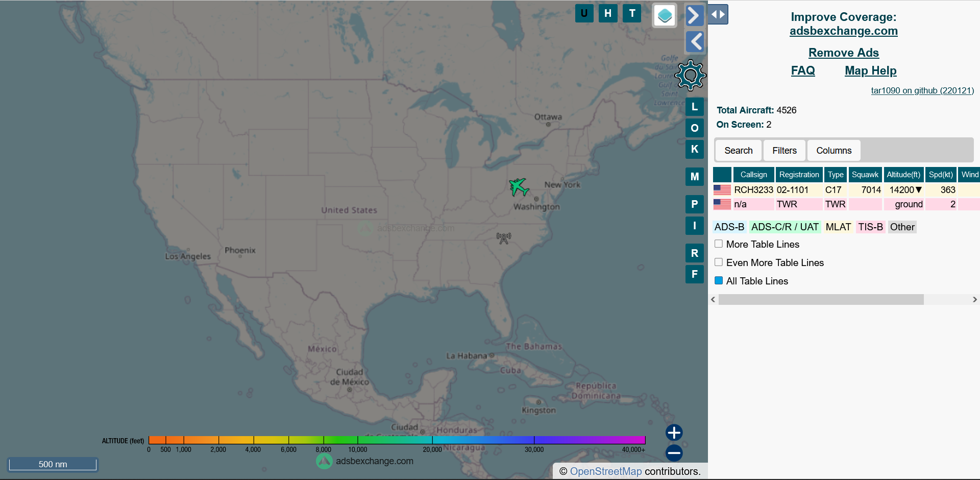The width and height of the screenshot is (980, 480).
Task: Click horizontal scrollbar left arrow
Action: 713,300
